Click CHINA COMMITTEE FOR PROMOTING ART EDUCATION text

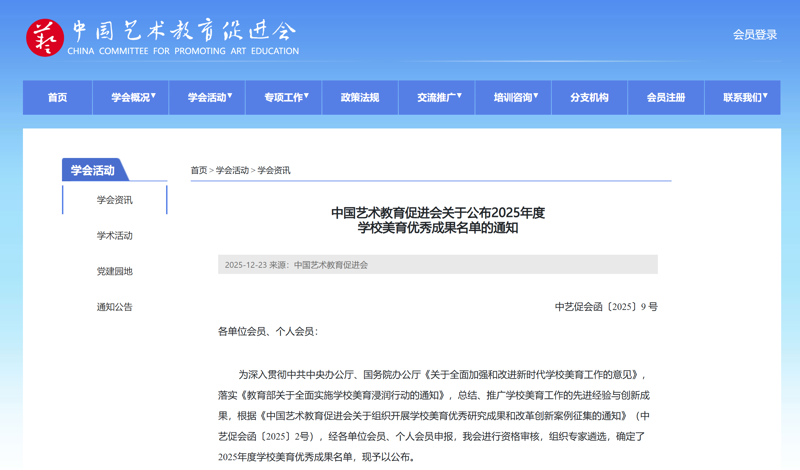[183, 51]
